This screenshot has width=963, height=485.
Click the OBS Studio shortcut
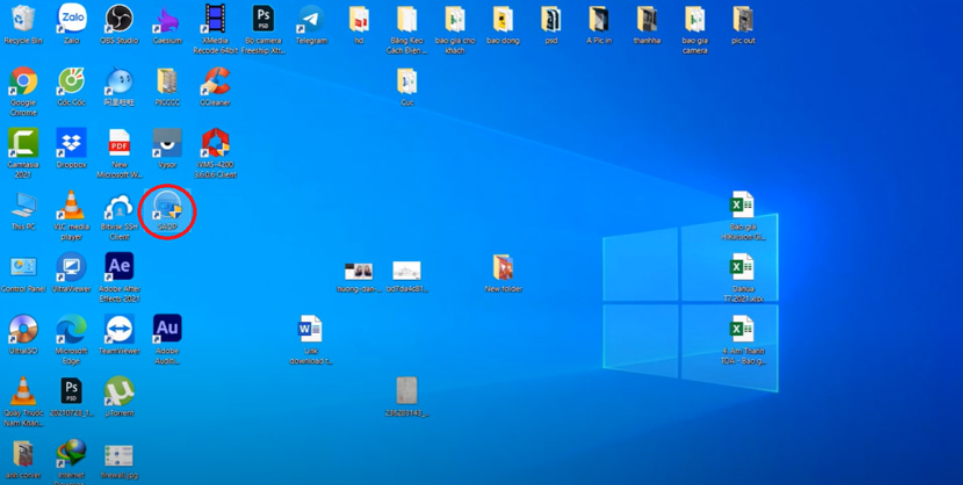coord(119,19)
